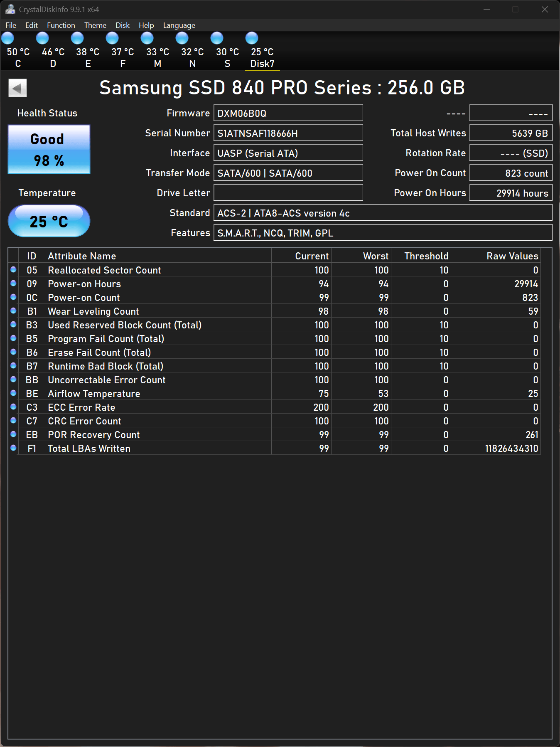Click the Transfer Mode field SATA/600
This screenshot has width=560, height=747.
pos(288,173)
